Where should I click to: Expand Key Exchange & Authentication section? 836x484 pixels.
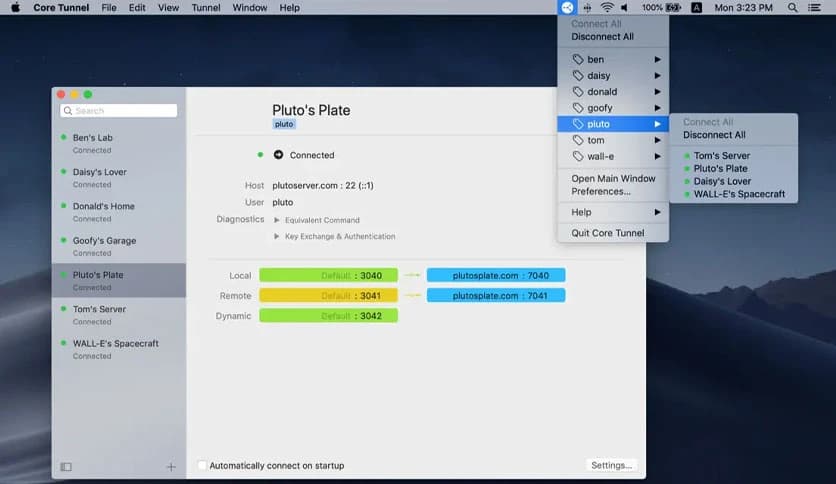[277, 237]
